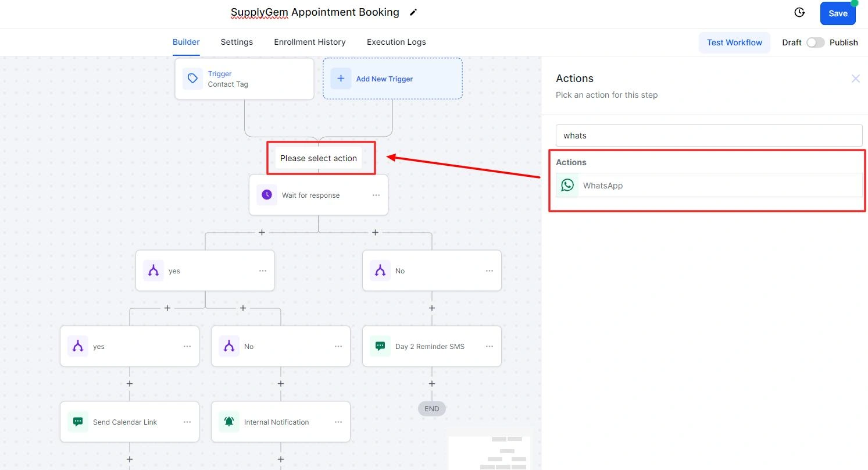Click the action search field containing whats
The width and height of the screenshot is (868, 470).
709,136
